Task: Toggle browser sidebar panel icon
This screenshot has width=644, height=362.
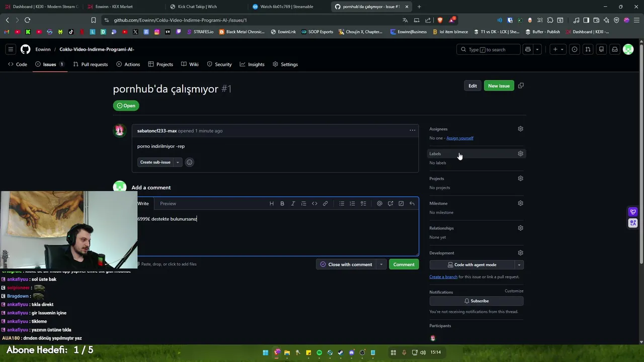Action: pos(586,20)
